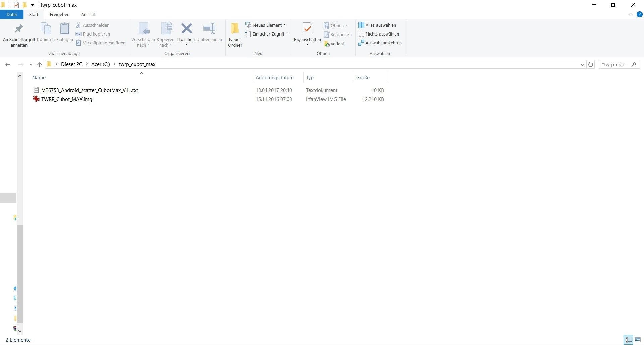Collapse the ribbon with chevron
This screenshot has width=644, height=345.
pos(631,14)
